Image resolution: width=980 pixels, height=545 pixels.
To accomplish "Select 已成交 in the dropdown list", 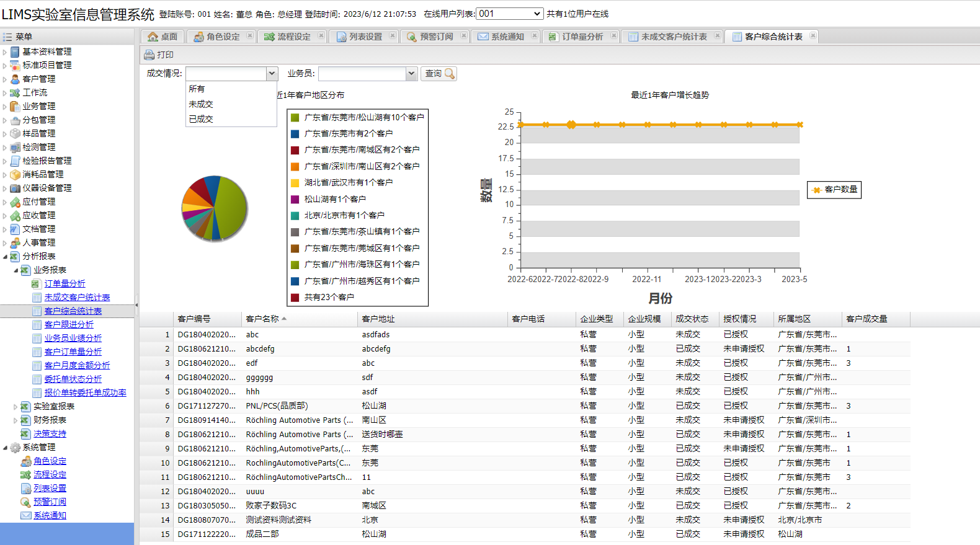I will point(231,119).
